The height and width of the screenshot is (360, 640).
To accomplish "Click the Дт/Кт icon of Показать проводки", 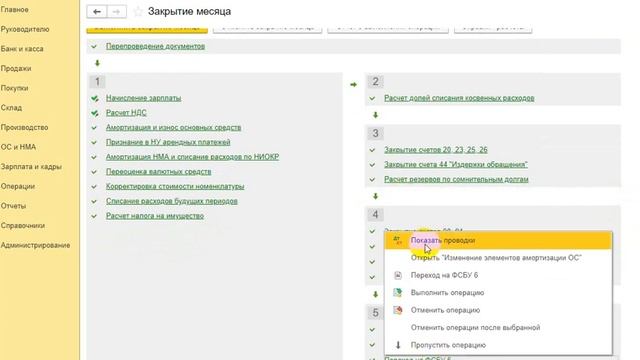I will pyautogui.click(x=398, y=240).
